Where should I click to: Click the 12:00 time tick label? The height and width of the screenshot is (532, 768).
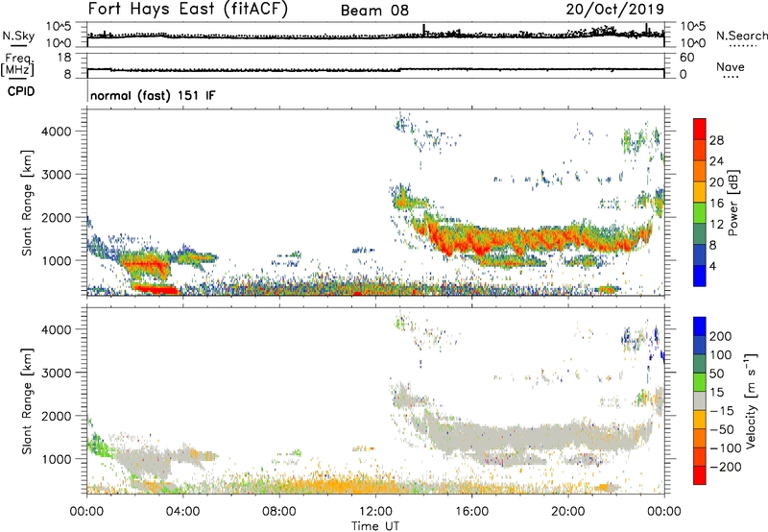[x=375, y=512]
